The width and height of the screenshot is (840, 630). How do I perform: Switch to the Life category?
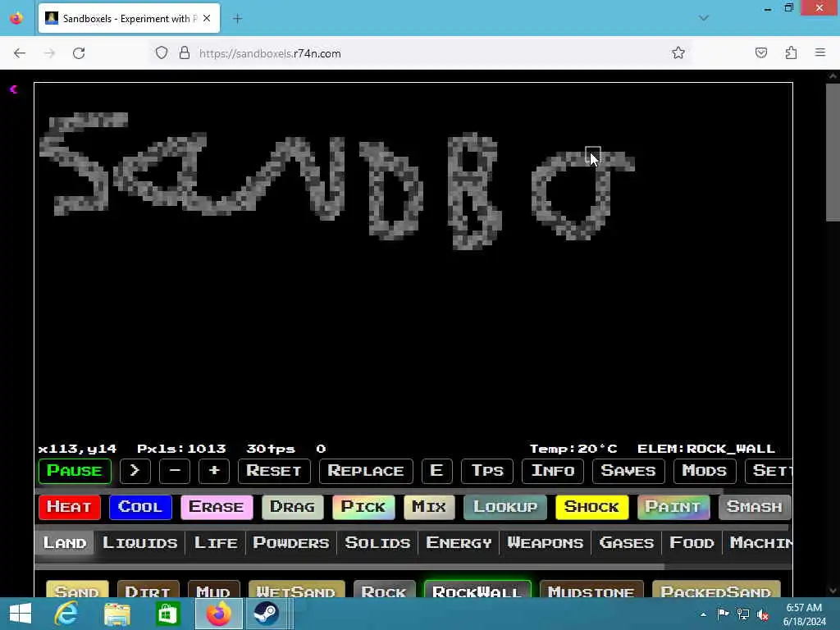[x=216, y=543]
